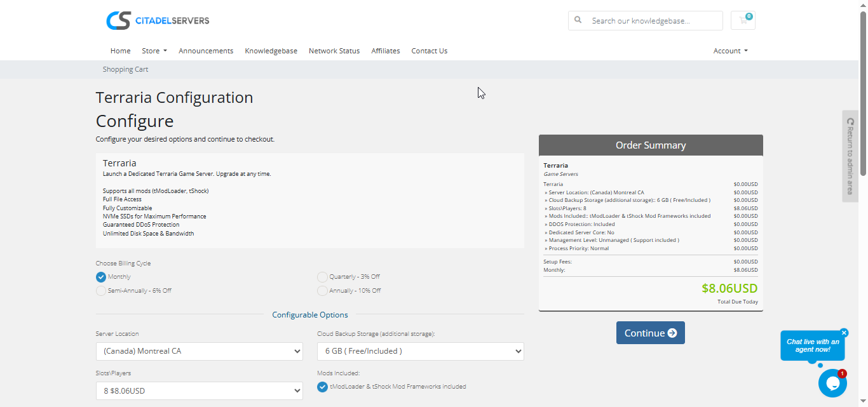This screenshot has height=407, width=868.
Task: Go to the Knowledgebase page
Action: coord(271,51)
